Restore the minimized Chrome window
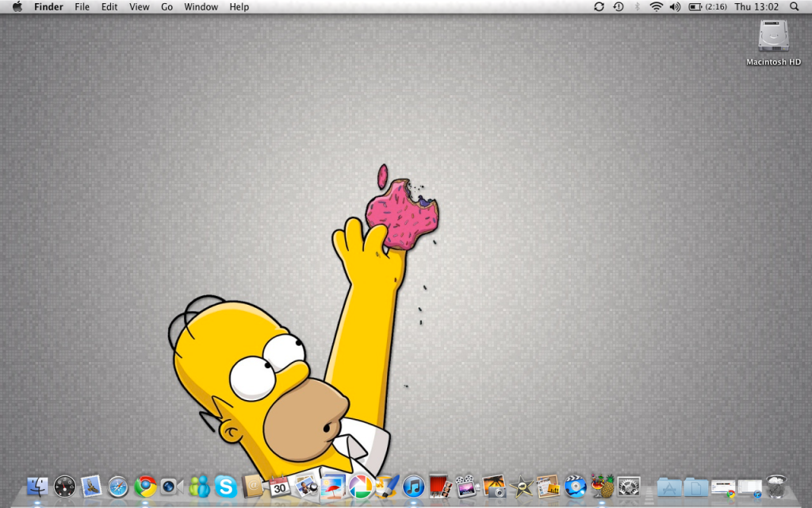812x508 pixels. pos(723,488)
